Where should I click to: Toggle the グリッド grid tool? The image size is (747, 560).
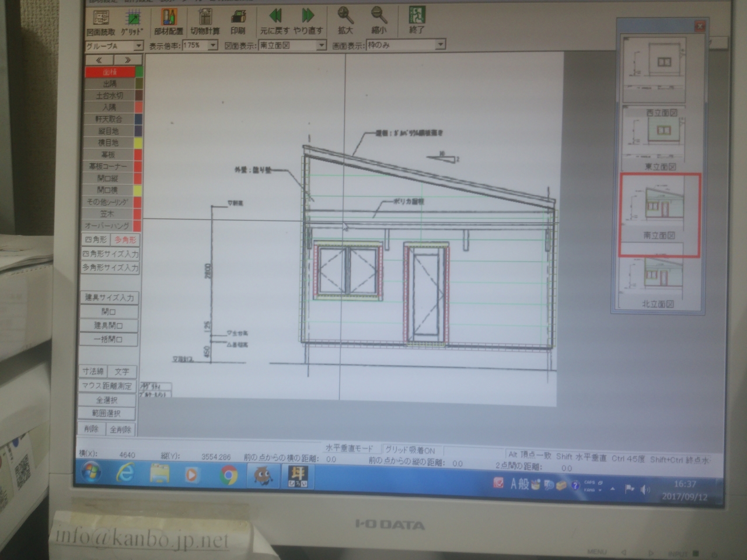pyautogui.click(x=132, y=22)
